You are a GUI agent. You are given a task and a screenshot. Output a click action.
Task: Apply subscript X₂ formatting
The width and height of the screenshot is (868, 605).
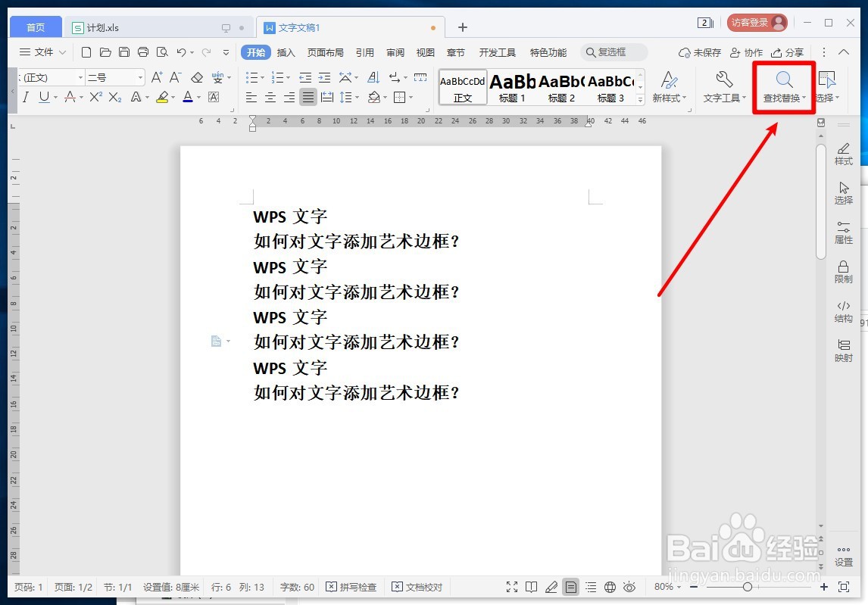(x=114, y=98)
